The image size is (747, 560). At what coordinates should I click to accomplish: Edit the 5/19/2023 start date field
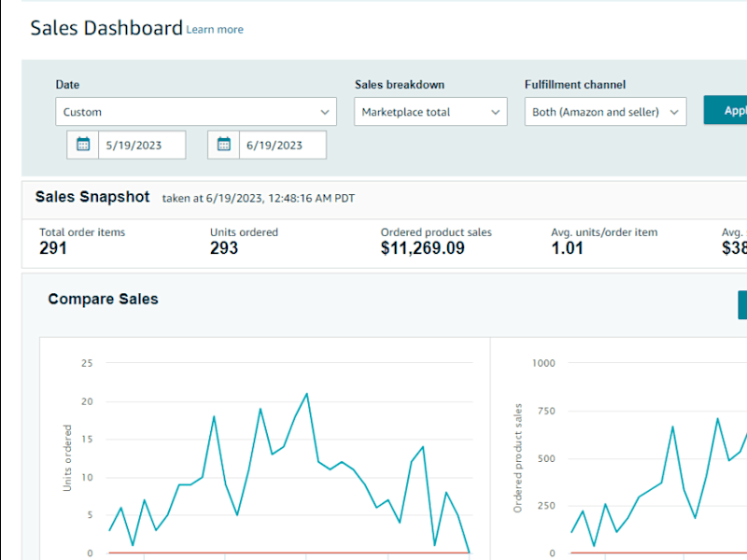[x=142, y=145]
